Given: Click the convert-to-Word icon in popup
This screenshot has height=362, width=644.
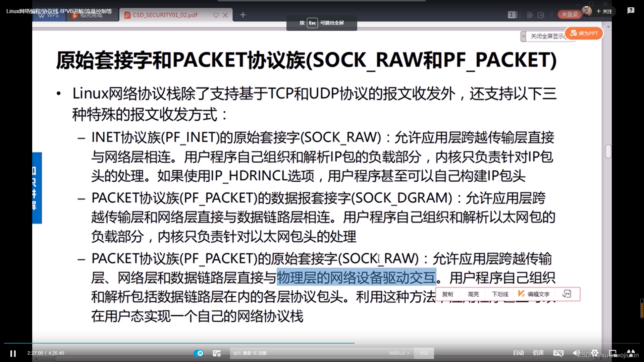Looking at the screenshot, I should click(x=567, y=294).
